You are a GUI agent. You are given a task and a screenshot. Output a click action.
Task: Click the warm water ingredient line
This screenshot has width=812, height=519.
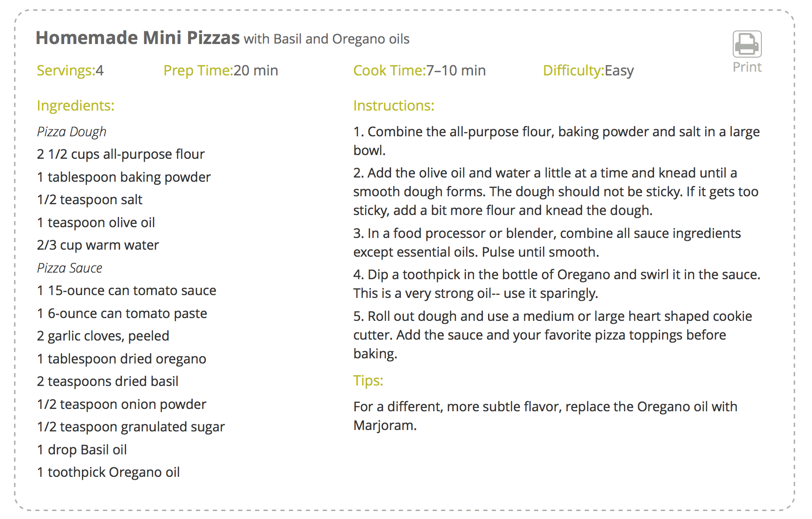(98, 245)
